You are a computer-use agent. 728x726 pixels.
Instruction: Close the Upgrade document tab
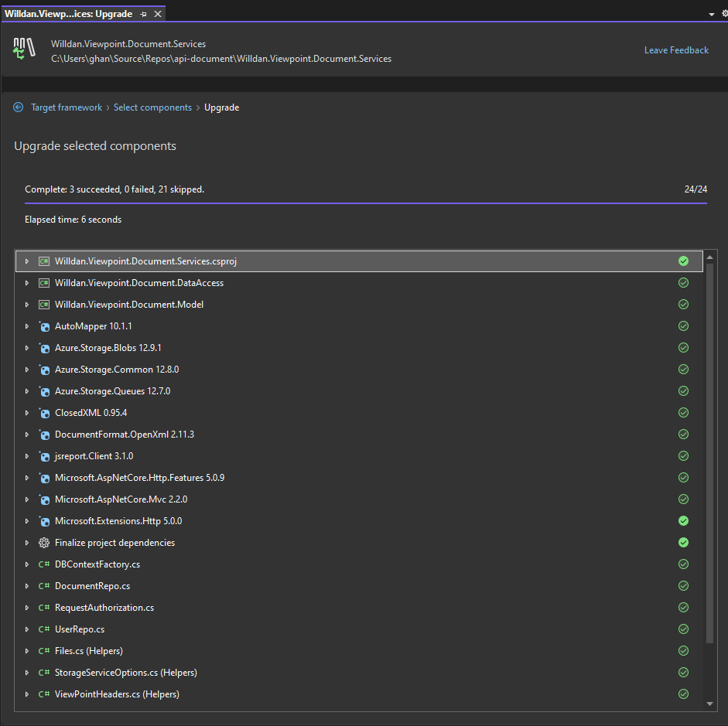[158, 14]
